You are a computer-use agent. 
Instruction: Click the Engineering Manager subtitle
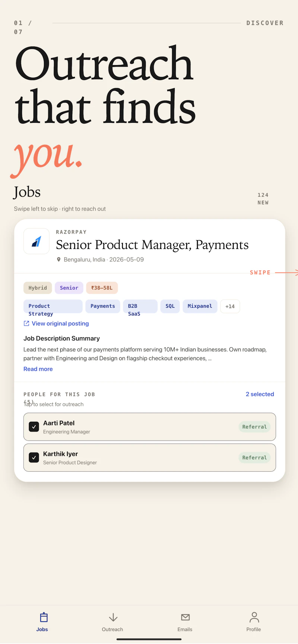pos(67,432)
